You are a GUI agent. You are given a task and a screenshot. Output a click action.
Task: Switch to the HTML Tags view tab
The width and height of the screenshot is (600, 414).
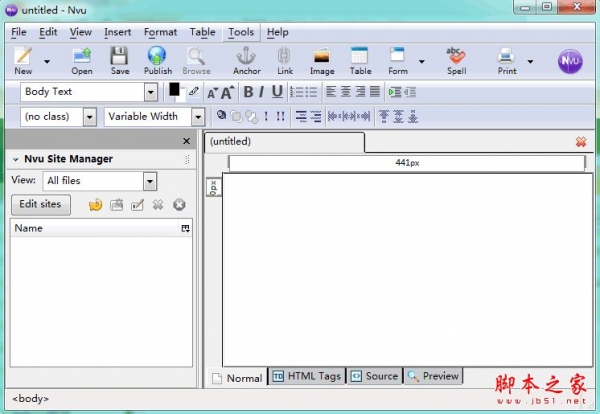307,376
